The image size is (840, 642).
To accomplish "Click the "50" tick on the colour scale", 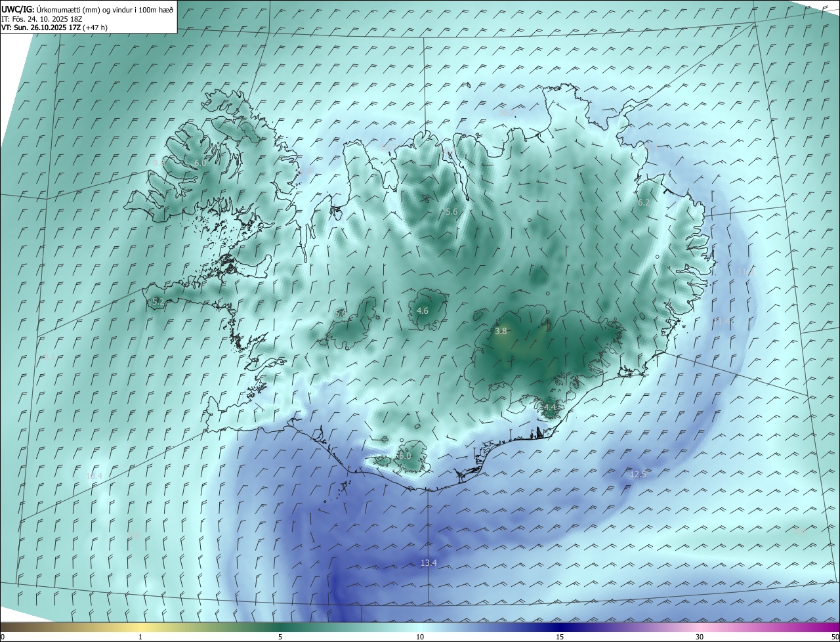I will click(835, 637).
